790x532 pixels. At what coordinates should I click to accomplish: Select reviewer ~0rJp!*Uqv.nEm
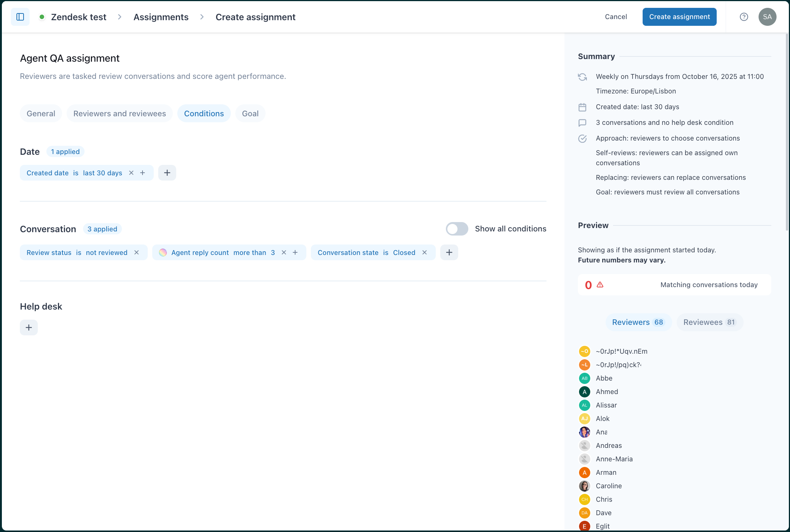622,351
